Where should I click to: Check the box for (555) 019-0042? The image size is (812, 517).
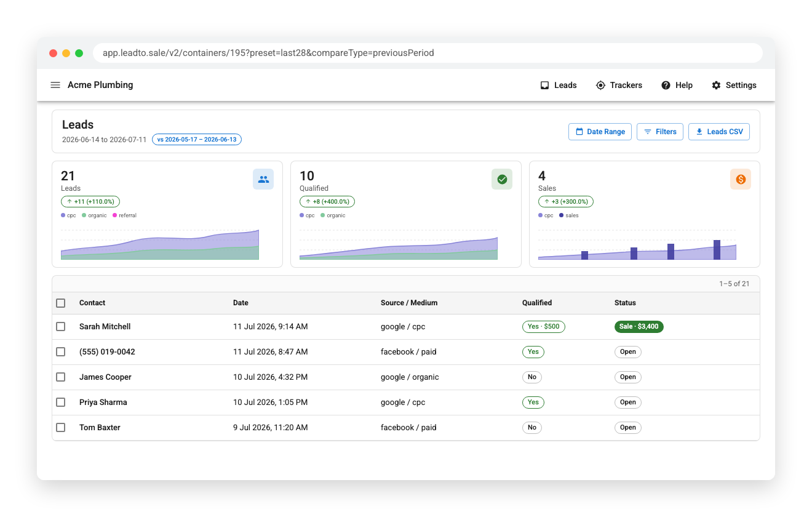click(60, 352)
